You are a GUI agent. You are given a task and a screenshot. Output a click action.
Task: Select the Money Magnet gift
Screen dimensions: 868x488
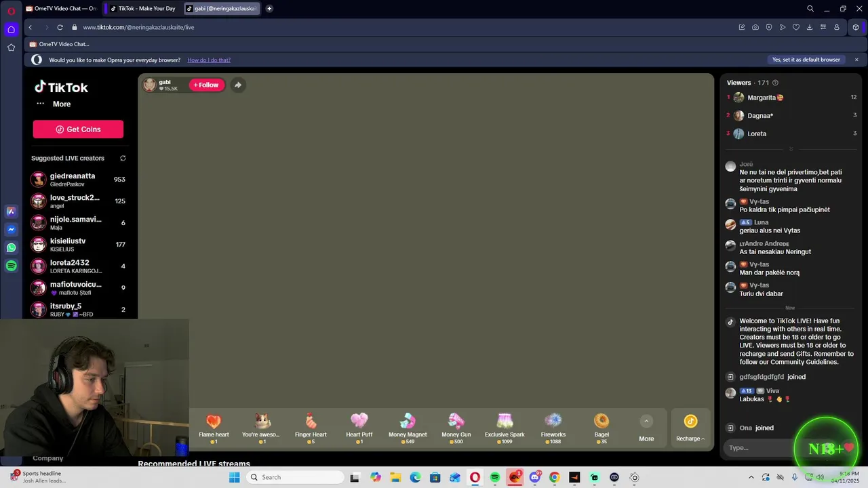pyautogui.click(x=408, y=428)
